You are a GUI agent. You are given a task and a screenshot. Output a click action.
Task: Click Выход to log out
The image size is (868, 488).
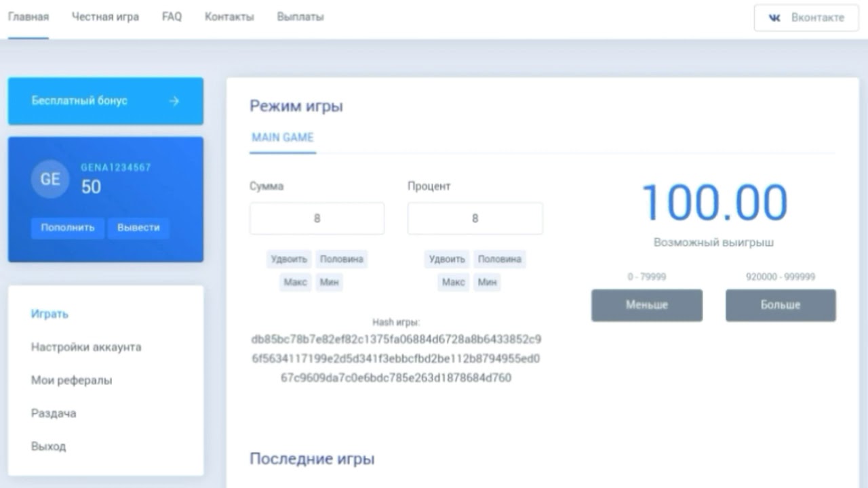(48, 447)
